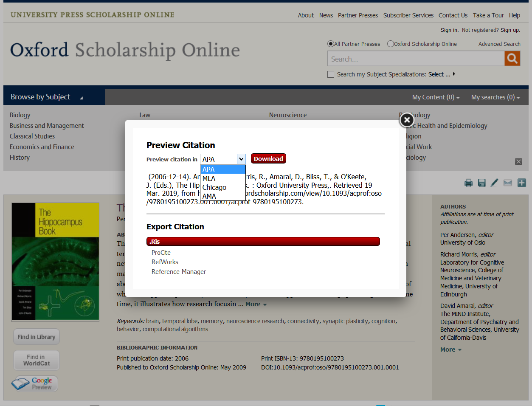Select the Oxford Scholarship Online radio button

[391, 44]
